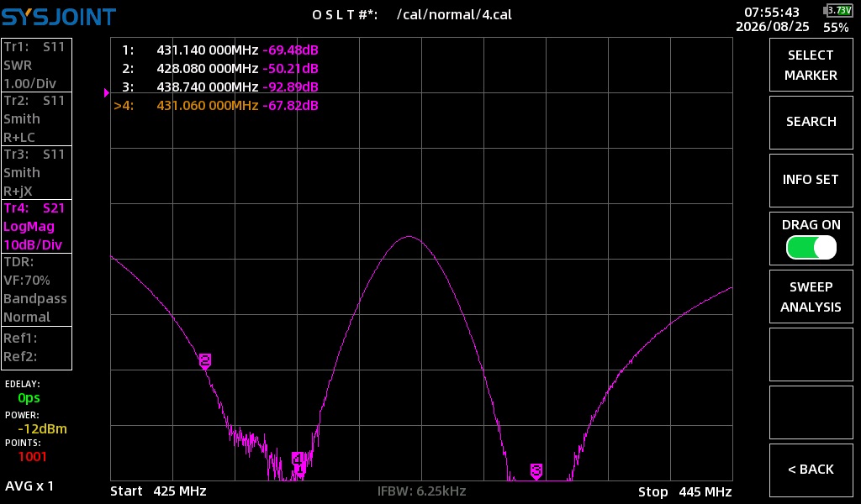Select trace Tr1 S11 SWR
The height and width of the screenshot is (504, 861).
click(37, 66)
